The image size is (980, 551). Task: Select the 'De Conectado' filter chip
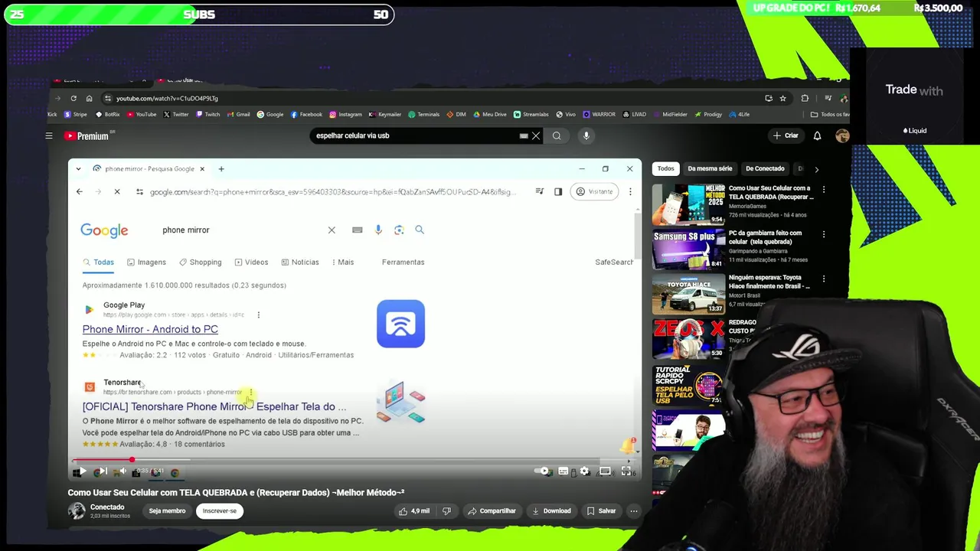click(765, 168)
